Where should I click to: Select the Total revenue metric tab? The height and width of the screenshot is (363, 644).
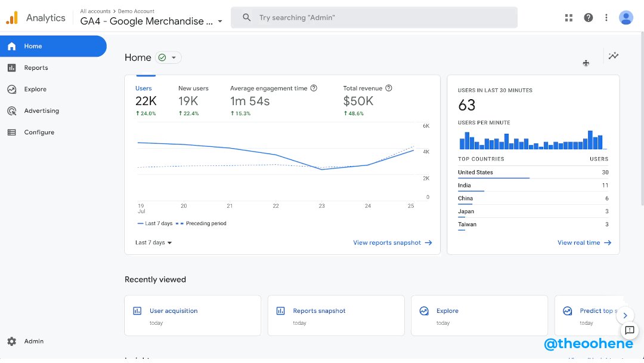pos(367,100)
